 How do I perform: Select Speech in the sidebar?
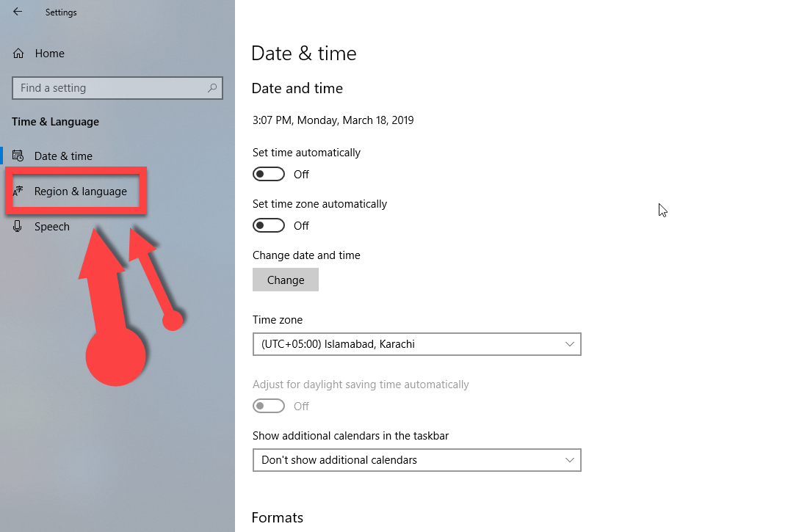(51, 227)
